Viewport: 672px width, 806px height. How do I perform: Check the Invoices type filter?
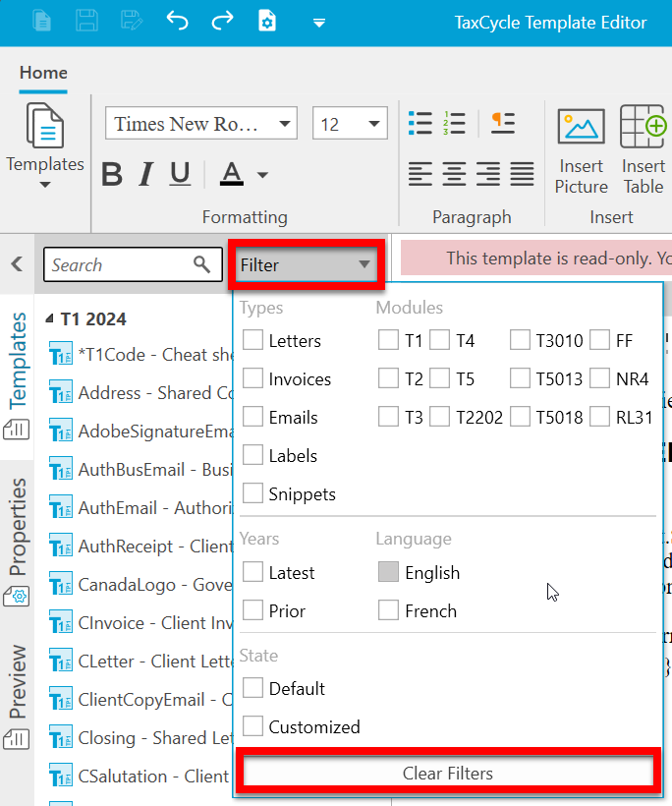(x=252, y=378)
